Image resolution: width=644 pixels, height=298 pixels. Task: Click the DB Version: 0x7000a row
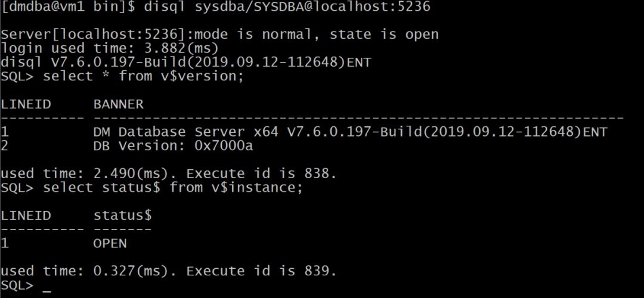173,145
